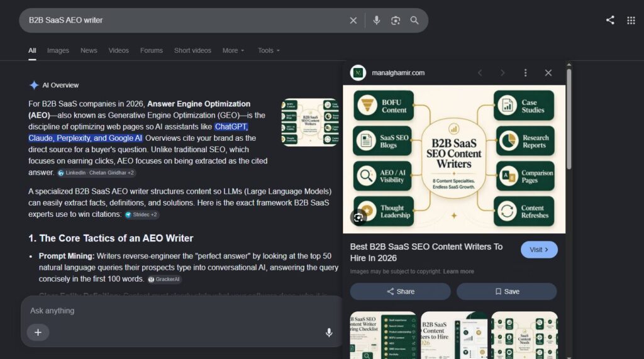Click the Share button in image panel
The image size is (644, 359).
point(400,291)
